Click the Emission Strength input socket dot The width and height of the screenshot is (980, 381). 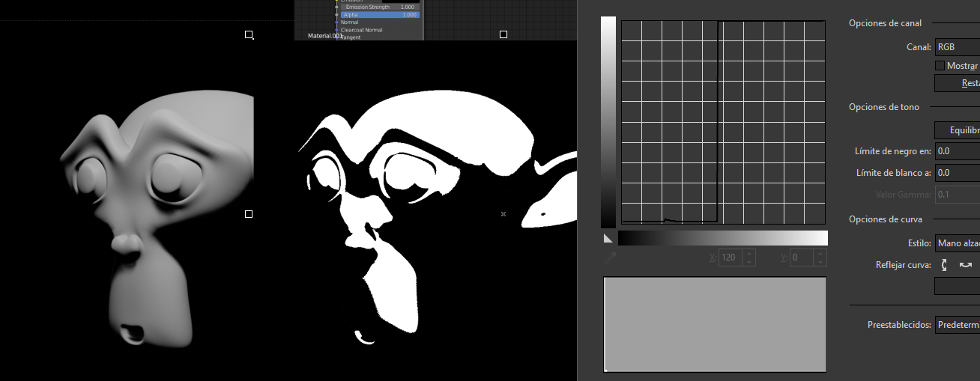pos(336,7)
